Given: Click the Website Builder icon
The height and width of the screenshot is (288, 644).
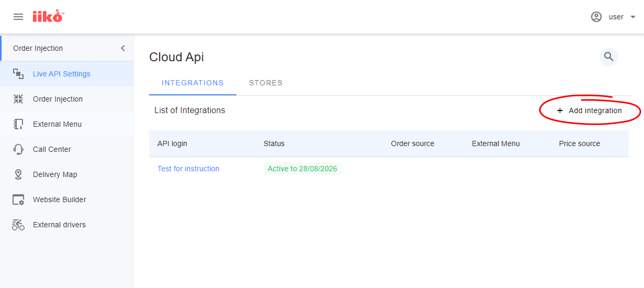Looking at the screenshot, I should pos(18,200).
